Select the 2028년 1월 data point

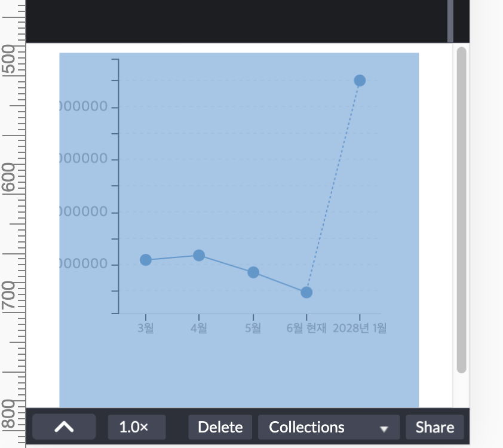click(x=359, y=79)
